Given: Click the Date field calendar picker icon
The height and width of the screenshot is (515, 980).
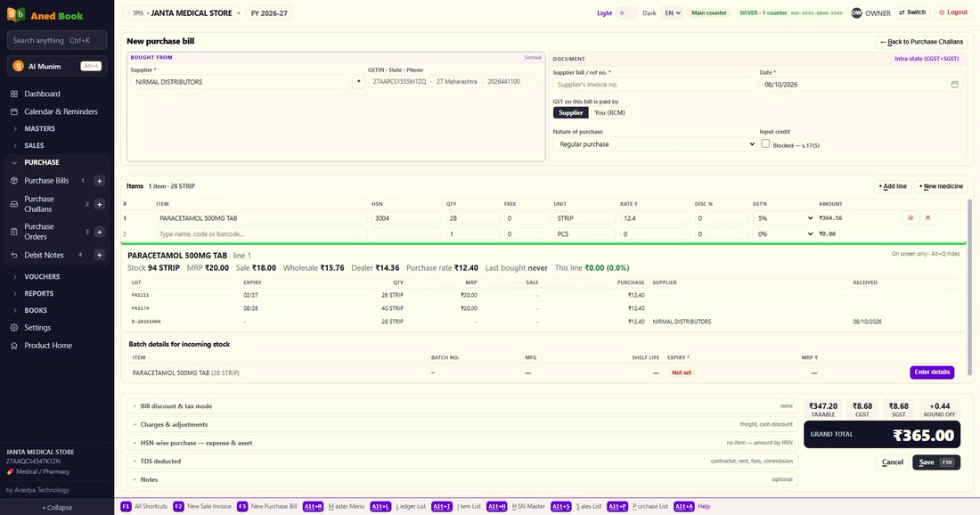Looking at the screenshot, I should point(954,85).
